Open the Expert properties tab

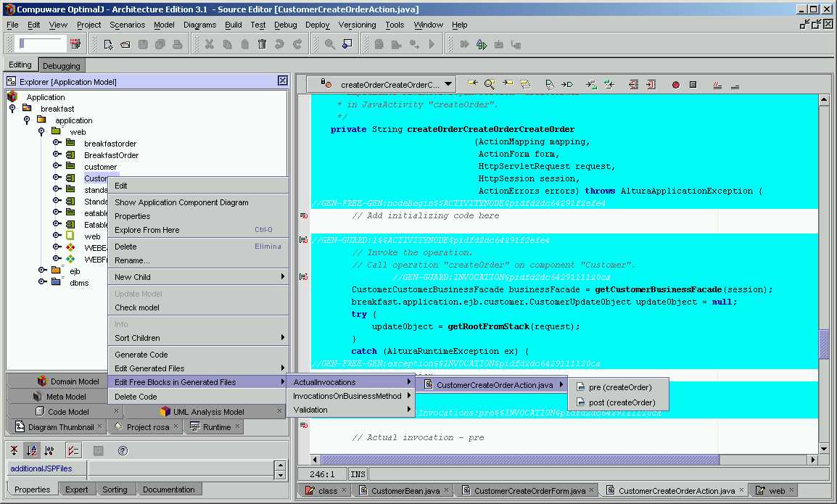click(76, 489)
